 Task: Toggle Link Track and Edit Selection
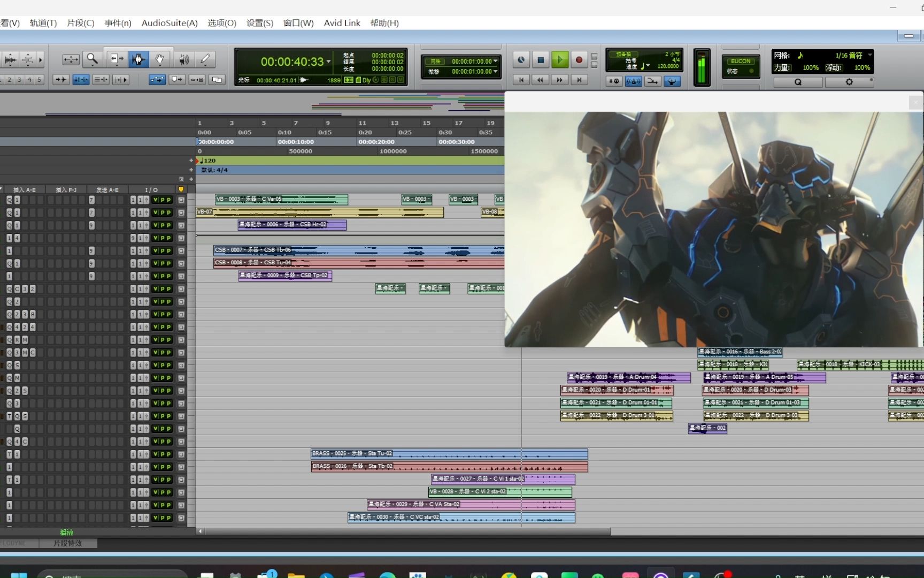[101, 79]
